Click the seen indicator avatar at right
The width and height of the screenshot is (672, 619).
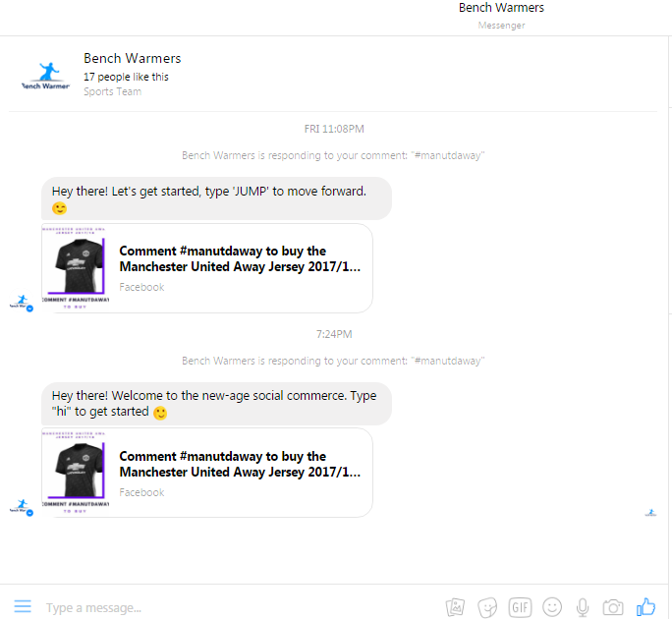[650, 512]
